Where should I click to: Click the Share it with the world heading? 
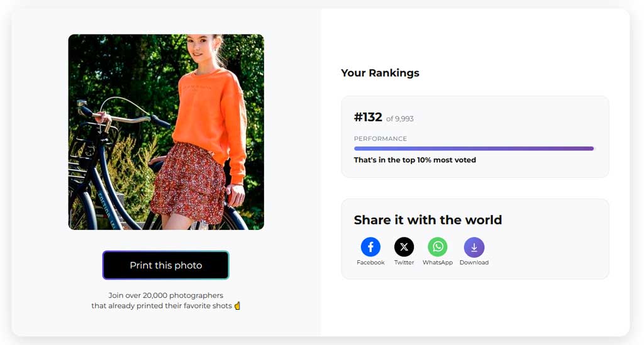[428, 220]
